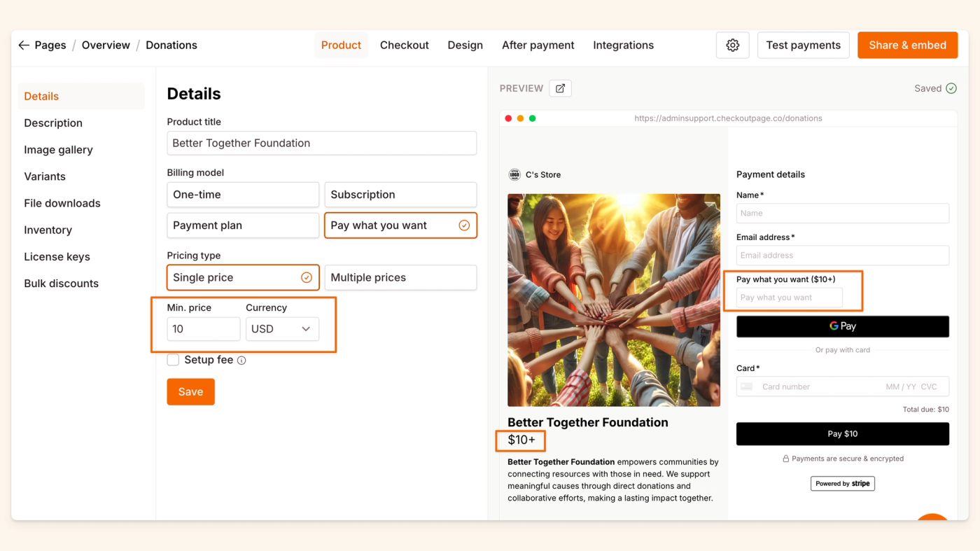980x551 pixels.
Task: Click the back arrow next to Pages
Action: click(24, 45)
